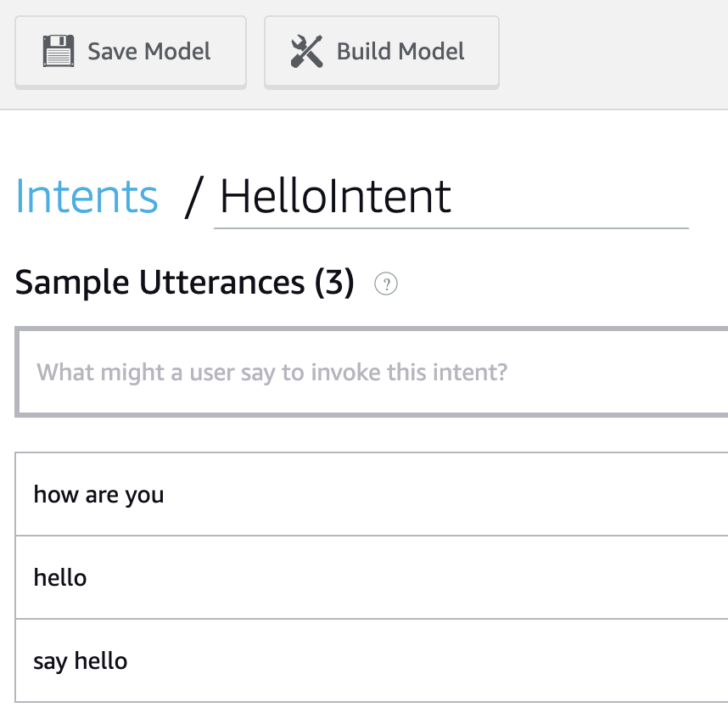Click the Sample Utterances heading text
Viewport: 728px width, 719px height.
tap(160, 283)
